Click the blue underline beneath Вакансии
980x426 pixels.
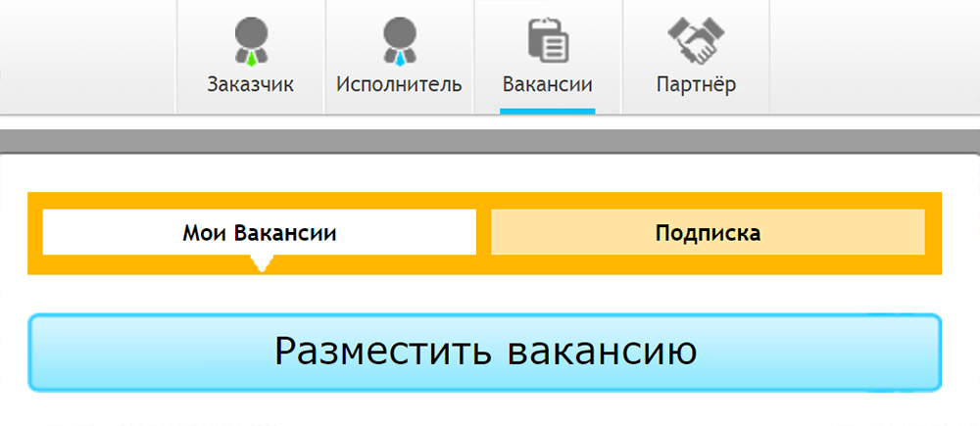[x=547, y=111]
